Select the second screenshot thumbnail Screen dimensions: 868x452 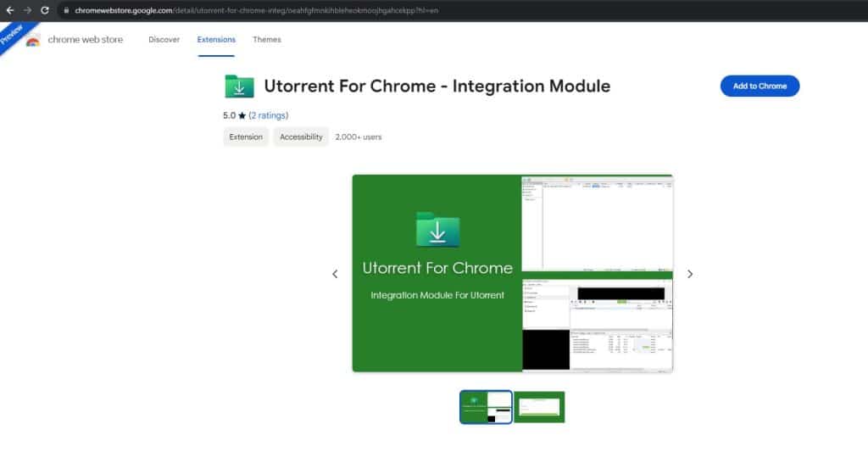coord(539,407)
